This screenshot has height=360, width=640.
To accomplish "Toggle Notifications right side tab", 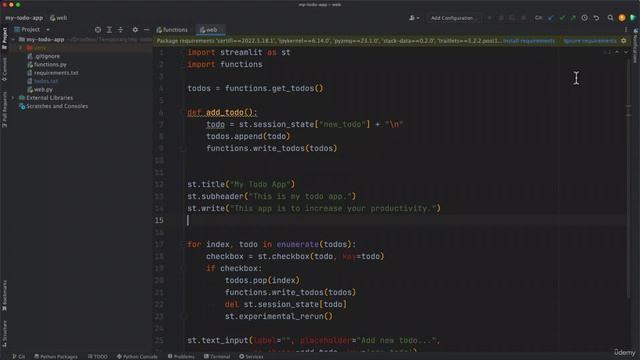I will (x=635, y=46).
